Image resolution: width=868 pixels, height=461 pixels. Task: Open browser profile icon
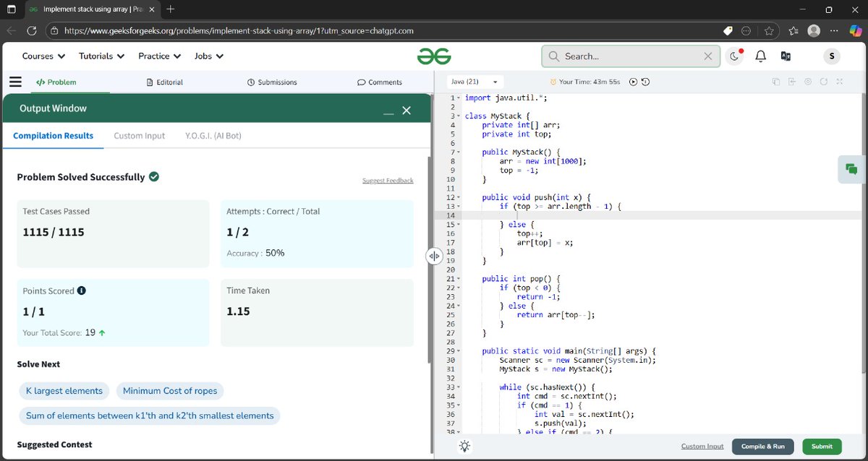(x=814, y=30)
